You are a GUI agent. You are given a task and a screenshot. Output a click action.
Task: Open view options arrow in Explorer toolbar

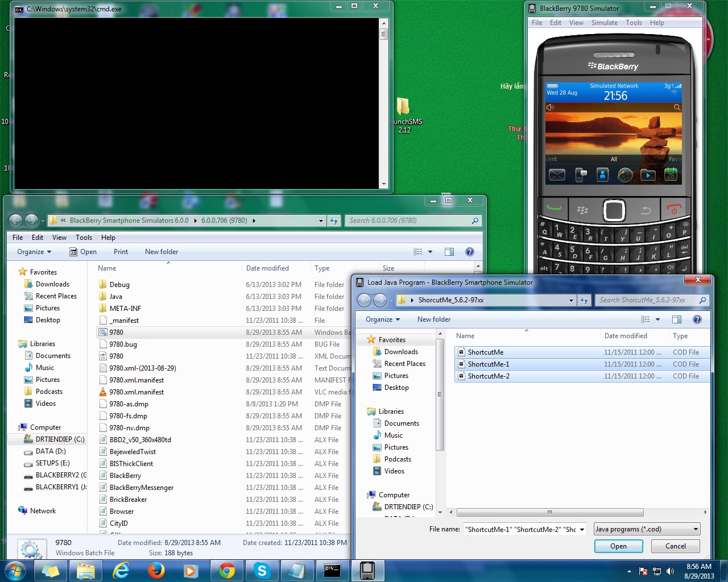430,252
